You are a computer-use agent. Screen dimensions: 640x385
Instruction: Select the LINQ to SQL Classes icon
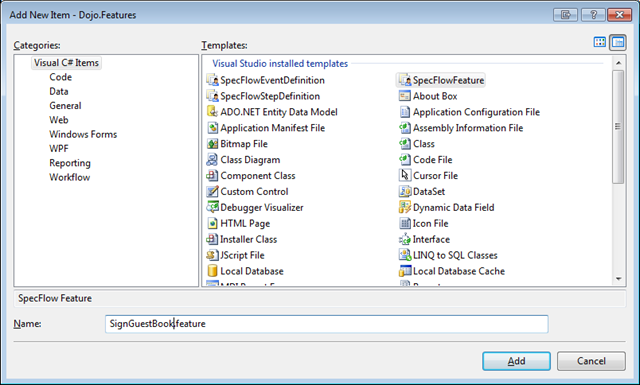tap(405, 255)
